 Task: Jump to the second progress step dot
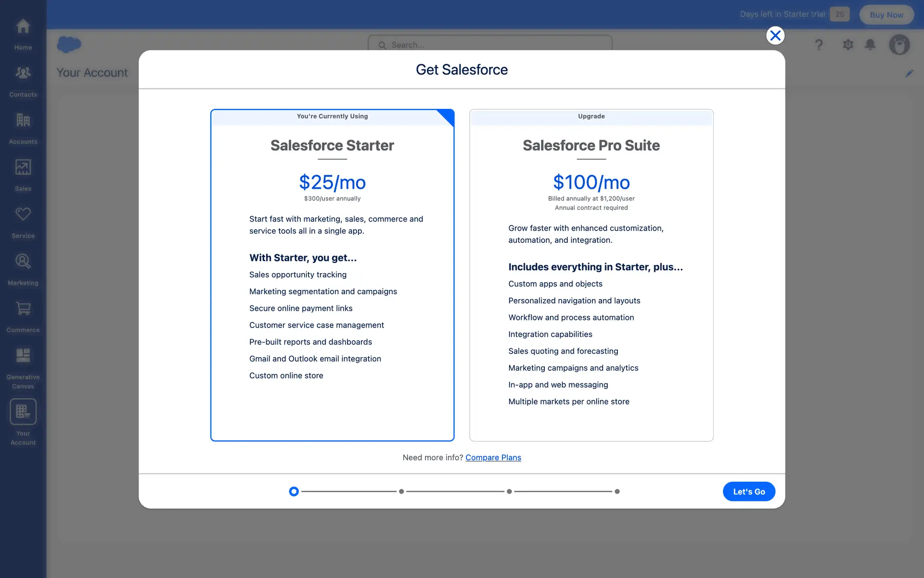coord(401,491)
